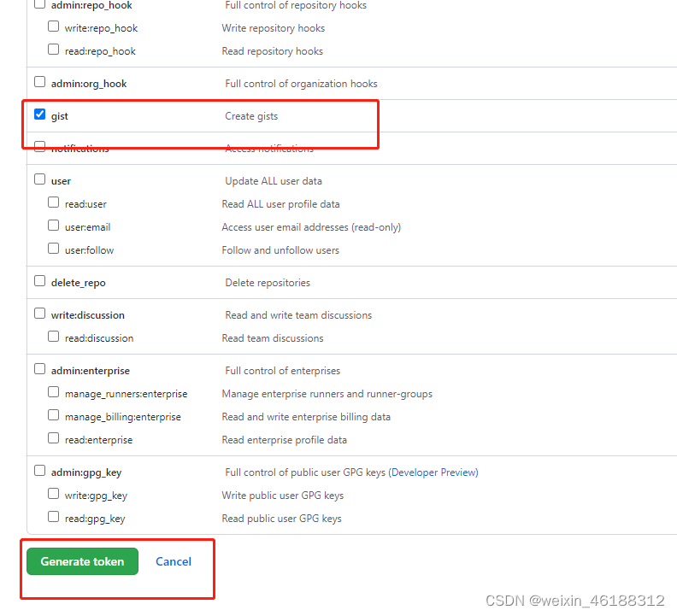Enable write:discussion scope checkbox
Image resolution: width=677 pixels, height=616 pixels.
(40, 314)
